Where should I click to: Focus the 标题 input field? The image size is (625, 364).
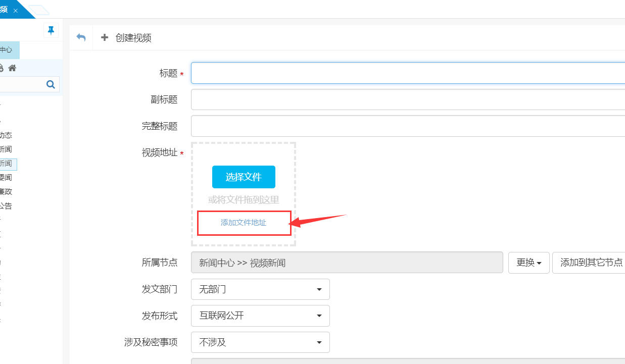tap(407, 73)
